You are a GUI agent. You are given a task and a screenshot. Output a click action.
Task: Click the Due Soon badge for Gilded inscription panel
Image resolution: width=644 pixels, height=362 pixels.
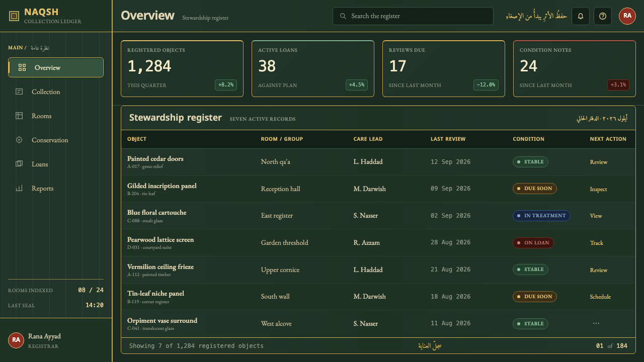[535, 189]
